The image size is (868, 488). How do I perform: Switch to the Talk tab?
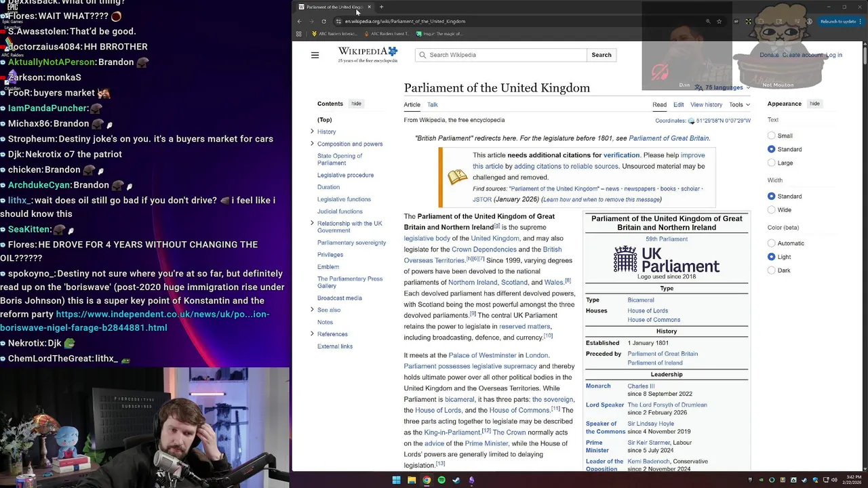(433, 104)
